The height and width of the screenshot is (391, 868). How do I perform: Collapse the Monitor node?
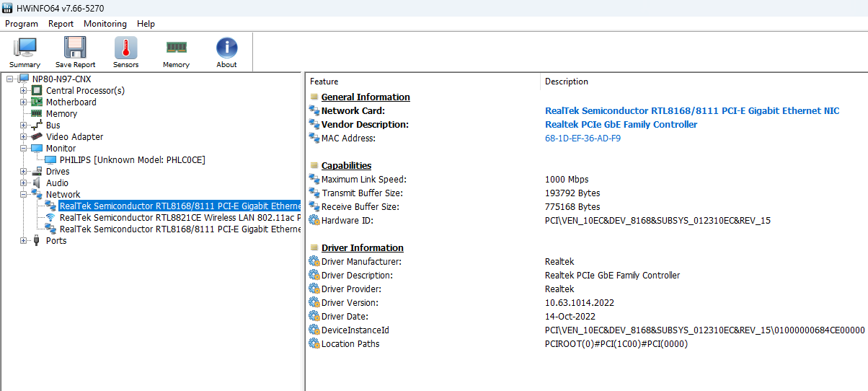[x=24, y=148]
